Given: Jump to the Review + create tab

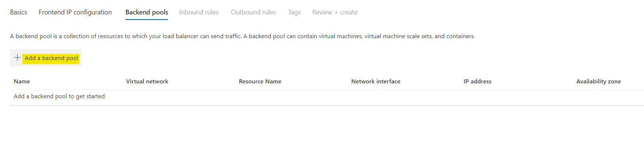Looking at the screenshot, I should 334,12.
